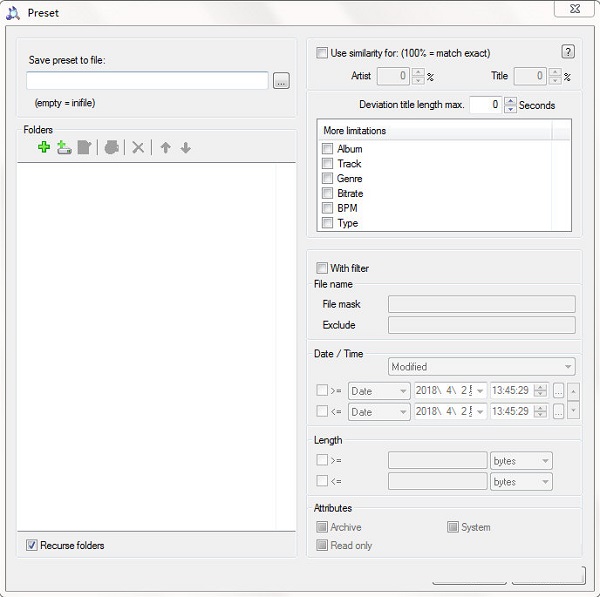This screenshot has width=600, height=597.
Task: Toggle the Recurse folders checkbox
Action: pyautogui.click(x=32, y=545)
